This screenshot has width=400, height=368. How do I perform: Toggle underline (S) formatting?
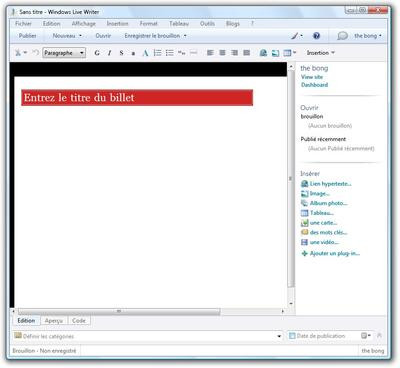(121, 53)
